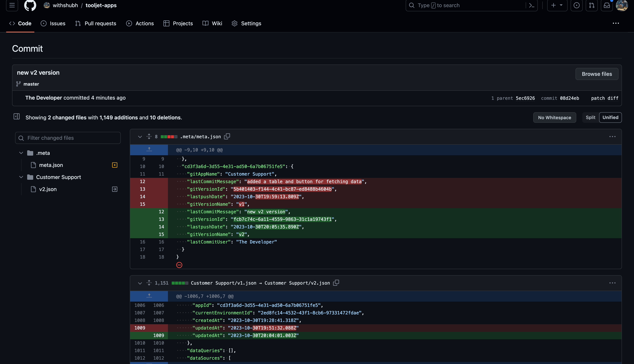Open the global issues icon in the header
This screenshot has height=364, width=634.
576,5
